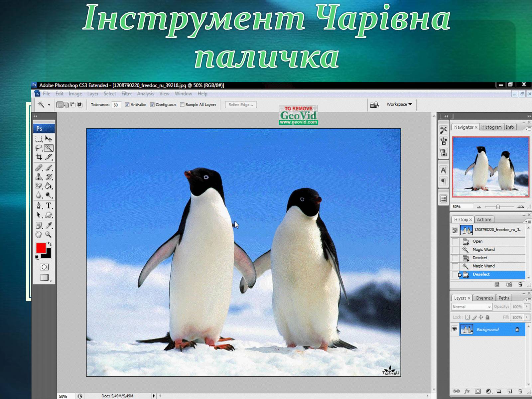Hide the Background layer eye icon
This screenshot has width=532, height=399.
point(455,329)
